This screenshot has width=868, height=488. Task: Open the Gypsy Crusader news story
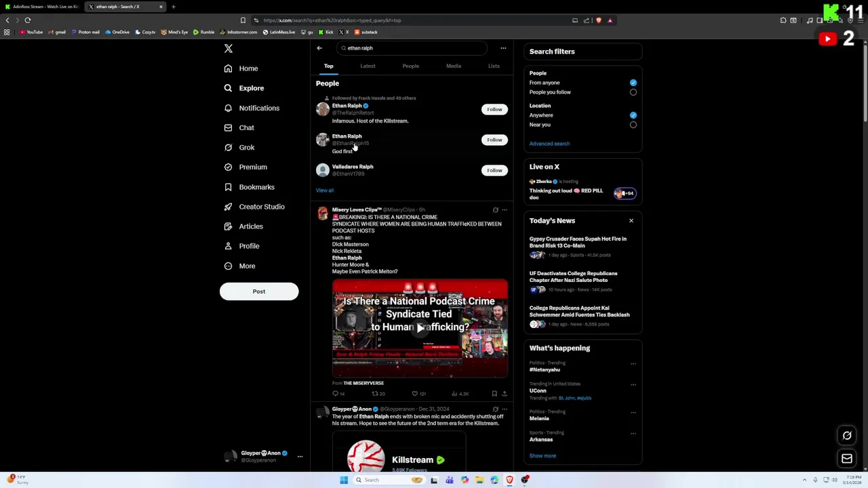(582, 247)
